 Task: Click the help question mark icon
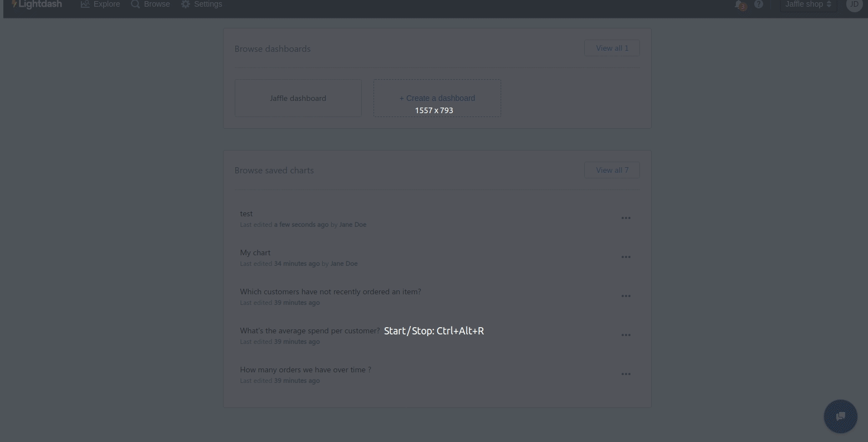pos(758,4)
